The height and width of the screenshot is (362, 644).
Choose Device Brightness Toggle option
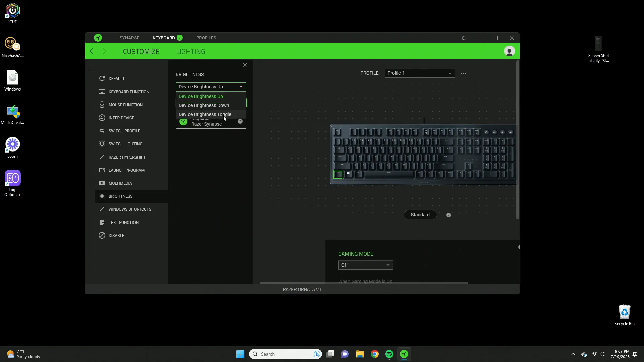pyautogui.click(x=211, y=114)
